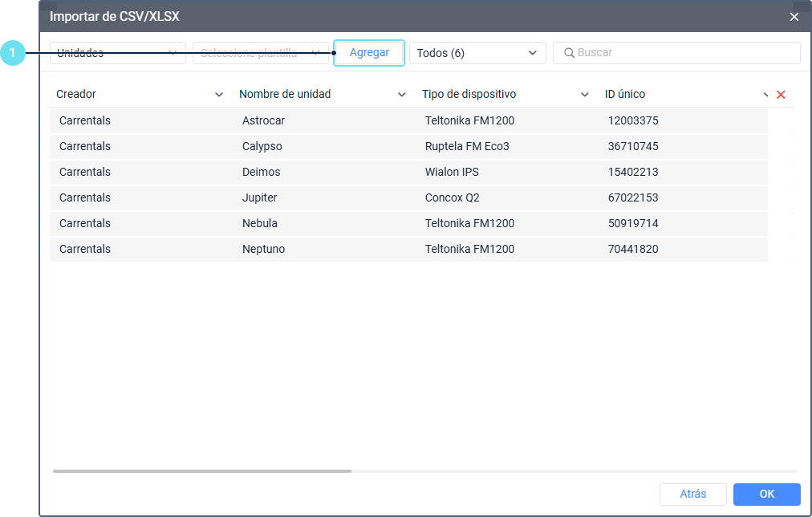Select the Calypso row in the table
Image resolution: width=812 pixels, height=517 pixels.
pos(408,147)
